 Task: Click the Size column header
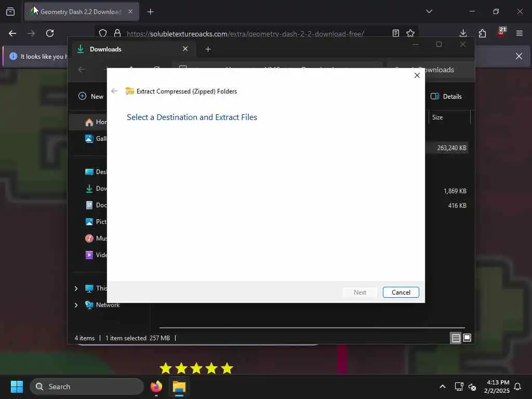point(449,117)
